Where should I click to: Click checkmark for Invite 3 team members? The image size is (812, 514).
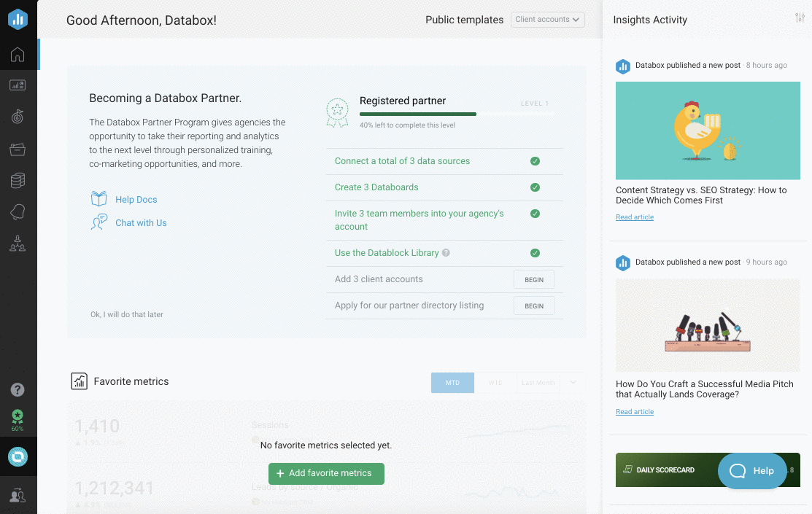point(535,214)
